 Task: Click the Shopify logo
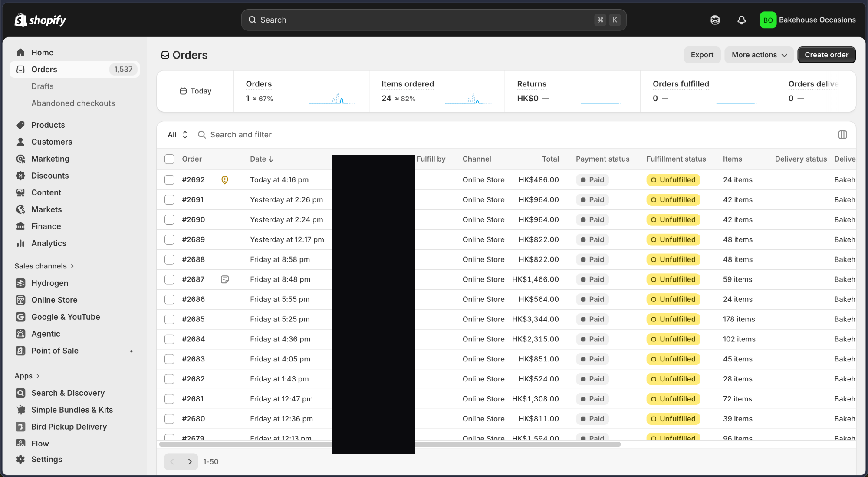pos(40,20)
